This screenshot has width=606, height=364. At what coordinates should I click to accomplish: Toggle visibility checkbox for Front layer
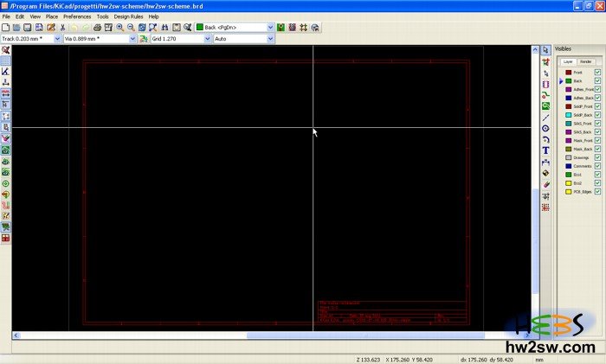pos(597,72)
